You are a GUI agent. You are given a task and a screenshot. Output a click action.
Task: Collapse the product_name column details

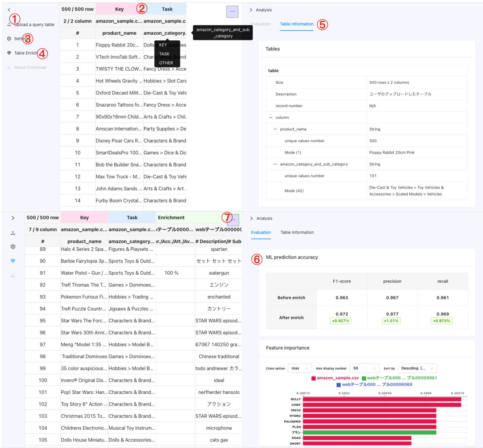click(x=275, y=129)
